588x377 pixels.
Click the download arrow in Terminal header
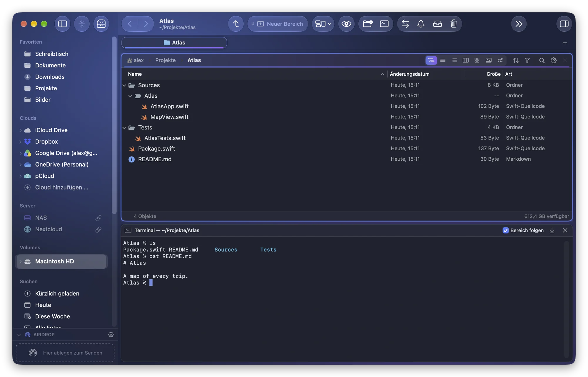552,230
